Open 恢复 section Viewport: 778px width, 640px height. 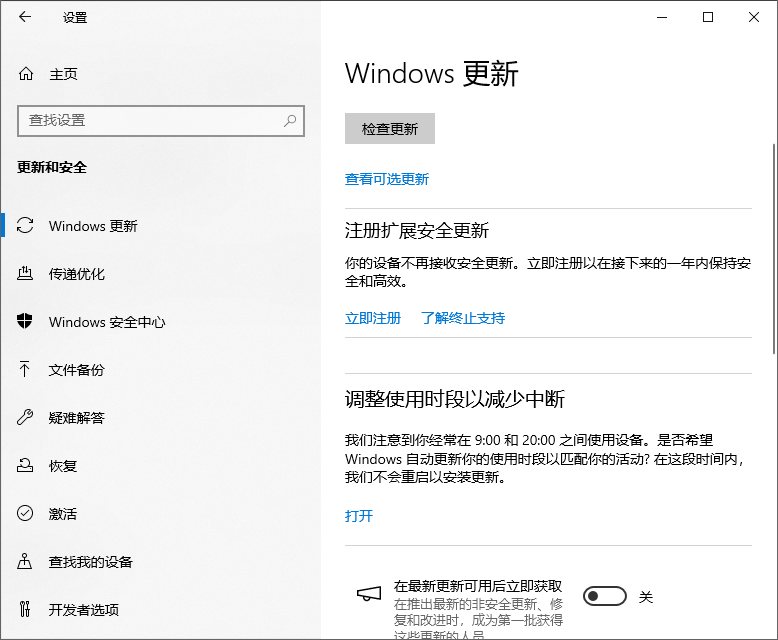tap(160, 466)
